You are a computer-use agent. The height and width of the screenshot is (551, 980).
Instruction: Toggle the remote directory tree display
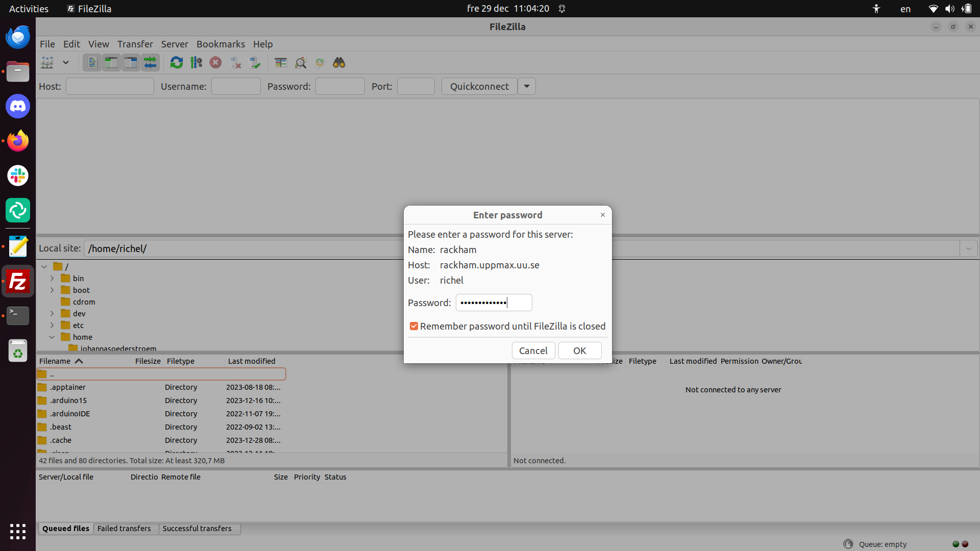pyautogui.click(x=131, y=63)
